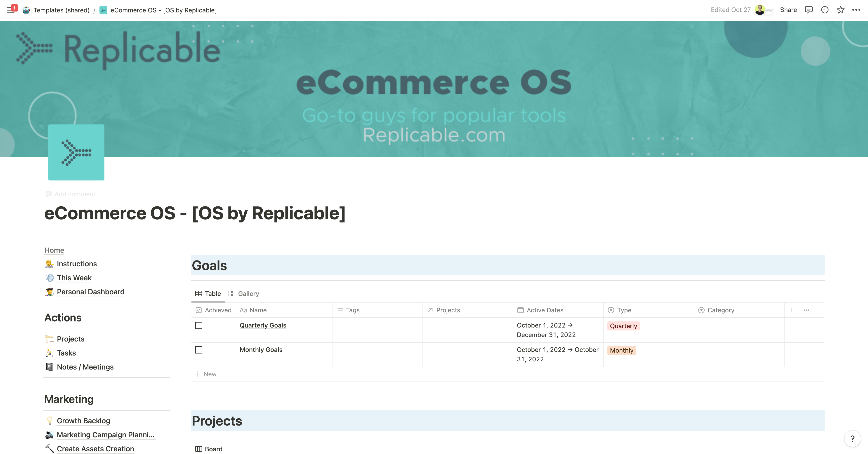Image resolution: width=868 pixels, height=454 pixels.
Task: Open the Projects column header menu
Action: coord(468,310)
